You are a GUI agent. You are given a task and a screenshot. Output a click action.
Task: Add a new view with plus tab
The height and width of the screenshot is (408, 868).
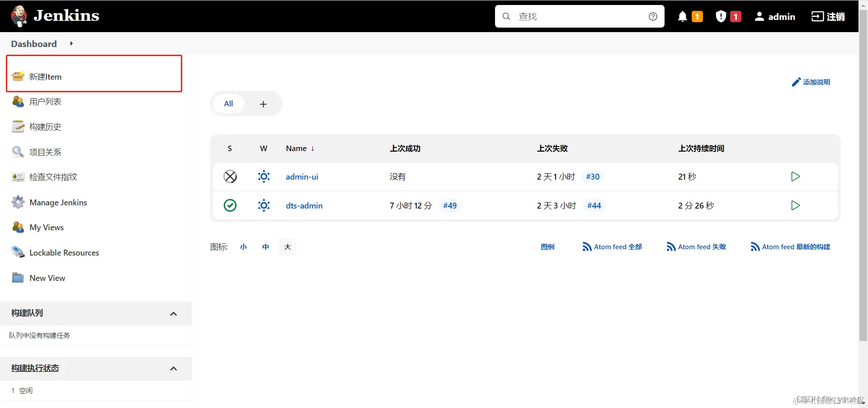(263, 104)
